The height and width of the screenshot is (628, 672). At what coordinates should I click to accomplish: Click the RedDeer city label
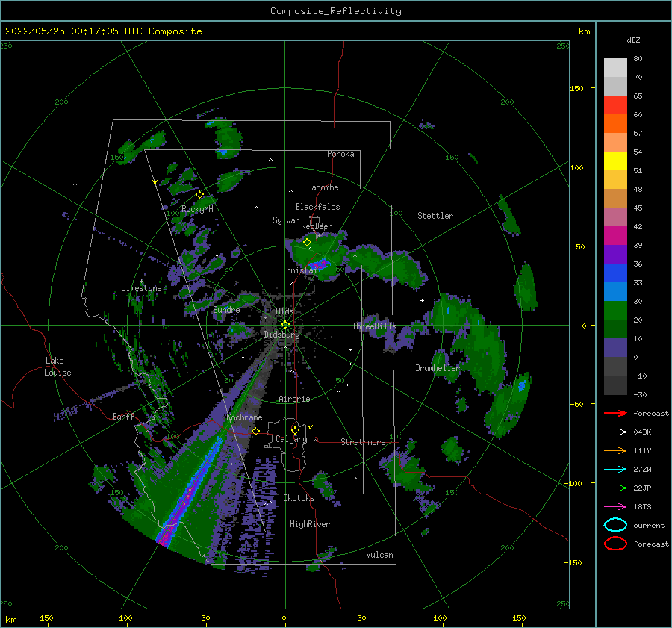(317, 226)
